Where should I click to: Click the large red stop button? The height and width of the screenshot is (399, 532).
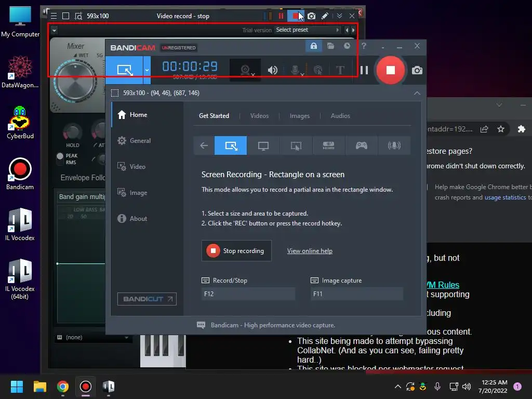391,70
